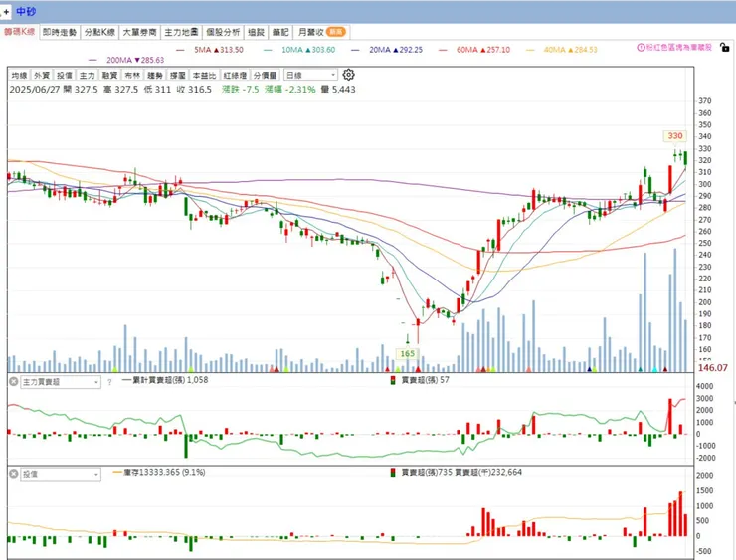Click the 20MA 292.25 legend label

click(396, 50)
